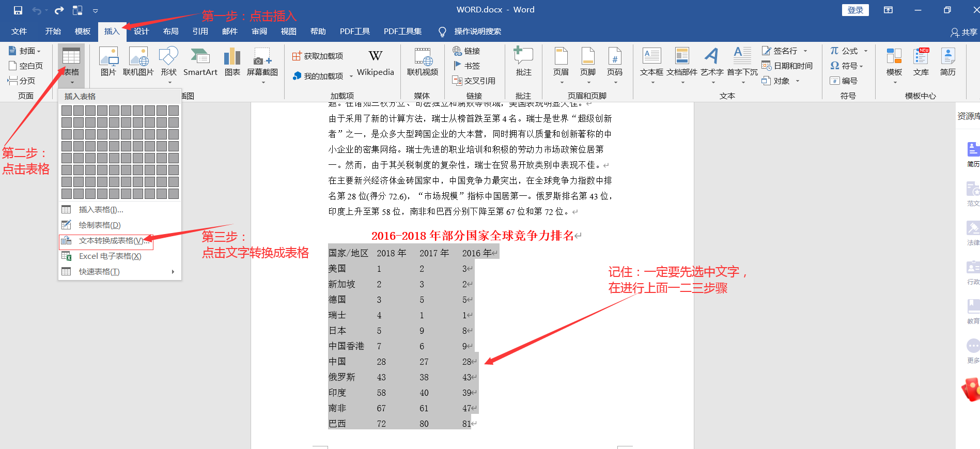The width and height of the screenshot is (980, 449).
Task: Insert a 书签 bookmark
Action: [x=466, y=66]
